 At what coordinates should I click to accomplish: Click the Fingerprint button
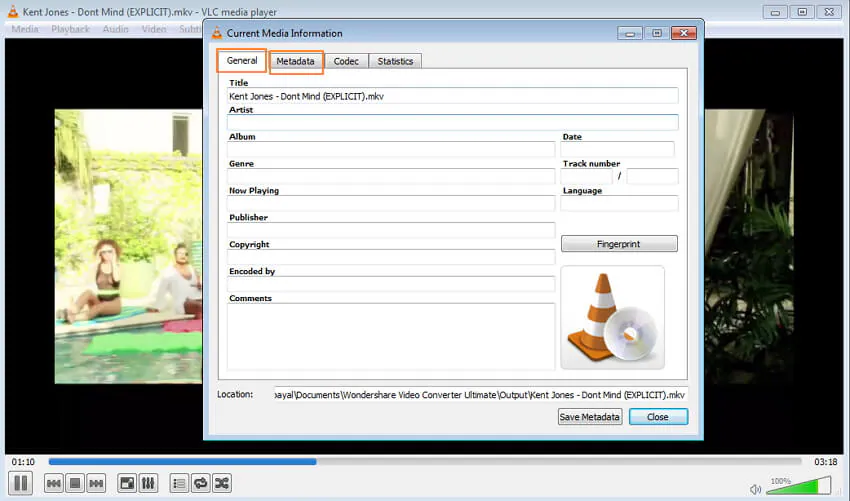click(x=619, y=244)
